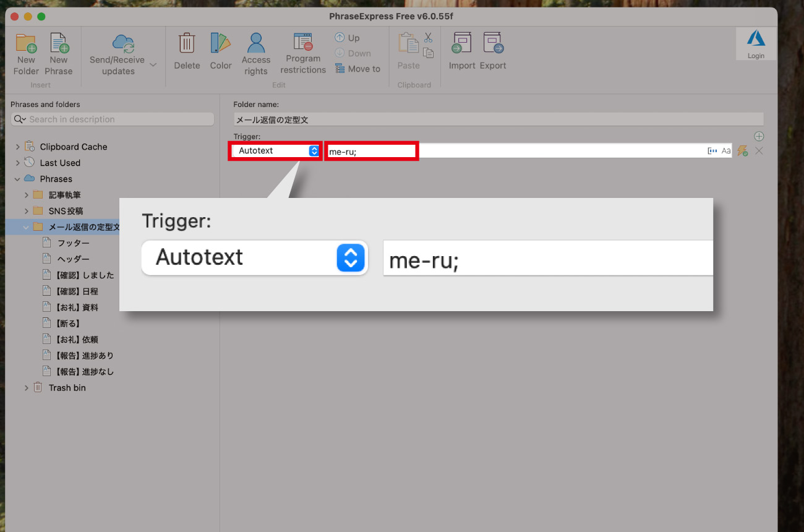Select the 【断る】 phrase
The height and width of the screenshot is (532, 804).
click(68, 324)
